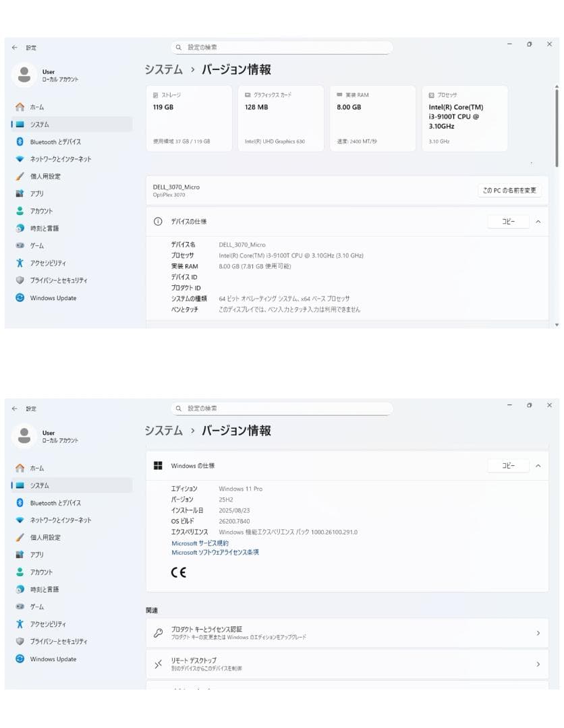Click the 実装 RAM 8.00 GB card
This screenshot has width=564, height=728.
pos(372,118)
